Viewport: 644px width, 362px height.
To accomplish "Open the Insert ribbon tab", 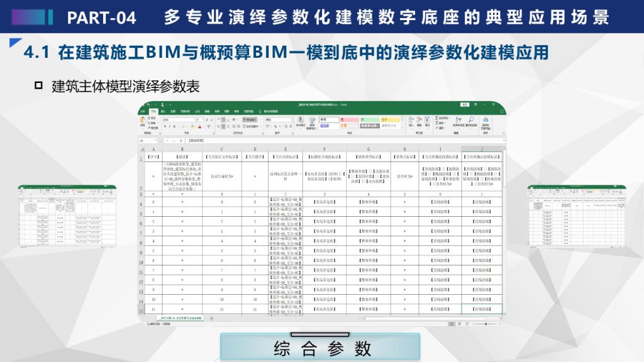I will [164, 111].
